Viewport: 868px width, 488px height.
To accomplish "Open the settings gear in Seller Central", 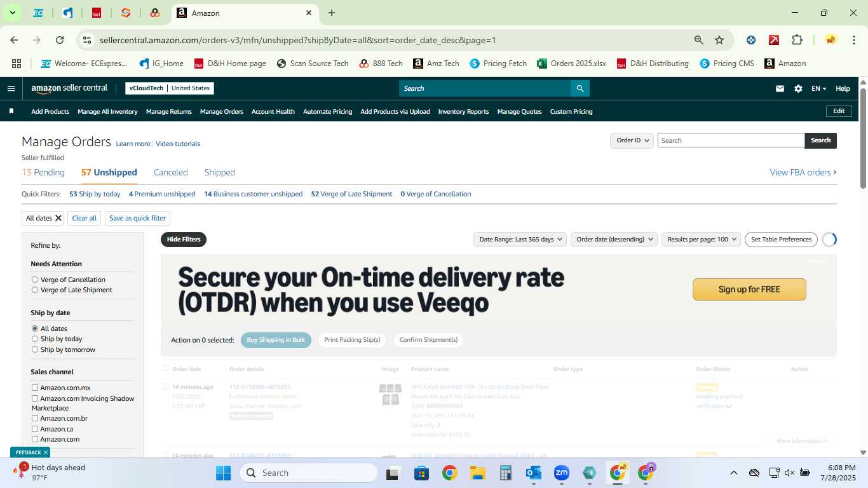I will [x=798, y=89].
